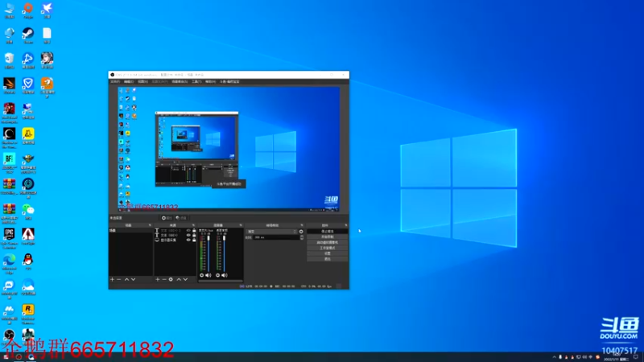Click the start recording button in OBS controls
This screenshot has width=644, height=362.
(328, 237)
